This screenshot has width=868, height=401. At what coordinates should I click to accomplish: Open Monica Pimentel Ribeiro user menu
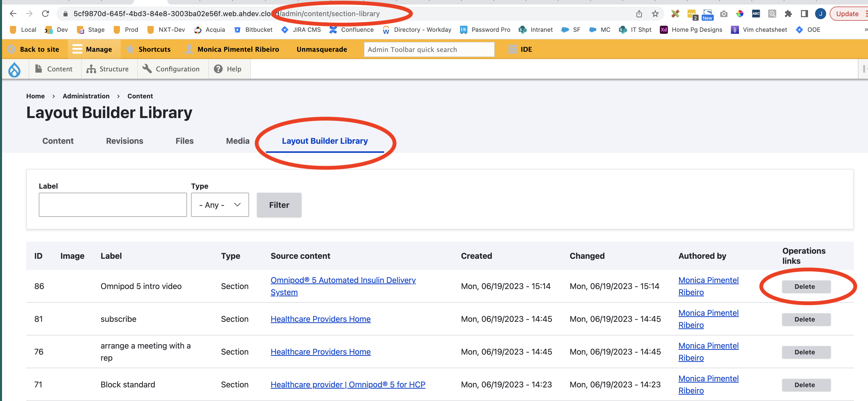(x=232, y=49)
